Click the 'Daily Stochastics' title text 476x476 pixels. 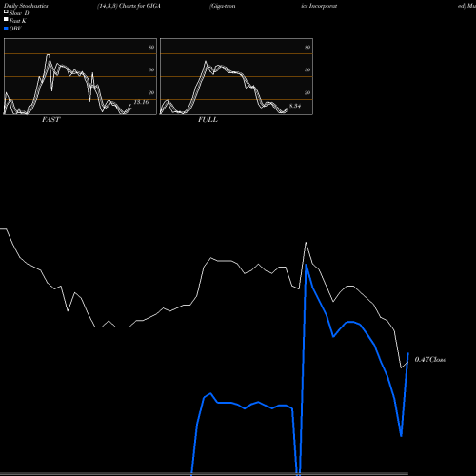tap(26, 6)
